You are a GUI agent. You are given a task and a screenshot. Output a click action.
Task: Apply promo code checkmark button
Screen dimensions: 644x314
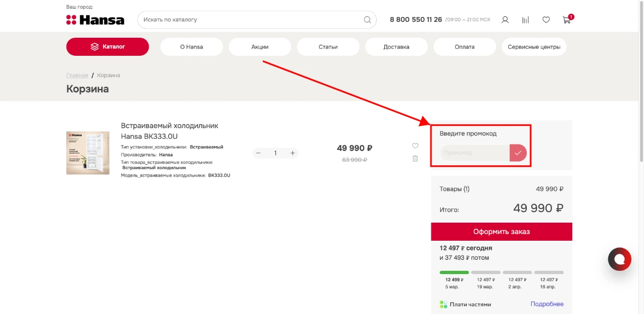point(518,153)
